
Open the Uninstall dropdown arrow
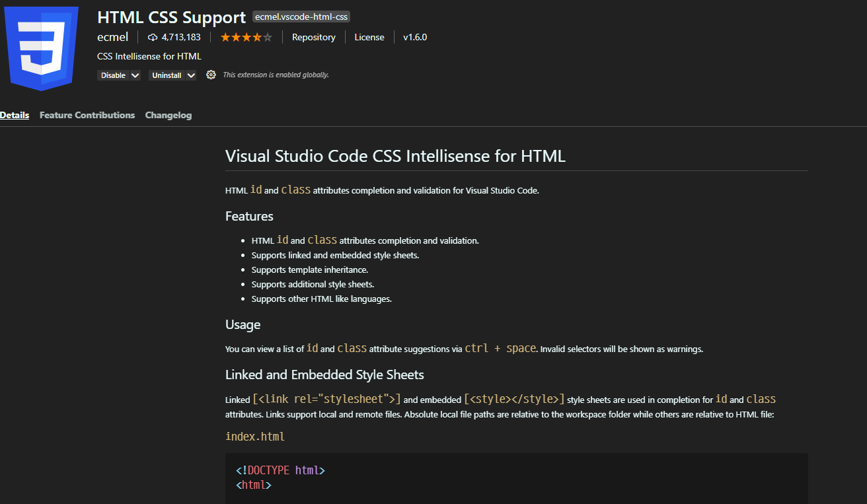191,75
